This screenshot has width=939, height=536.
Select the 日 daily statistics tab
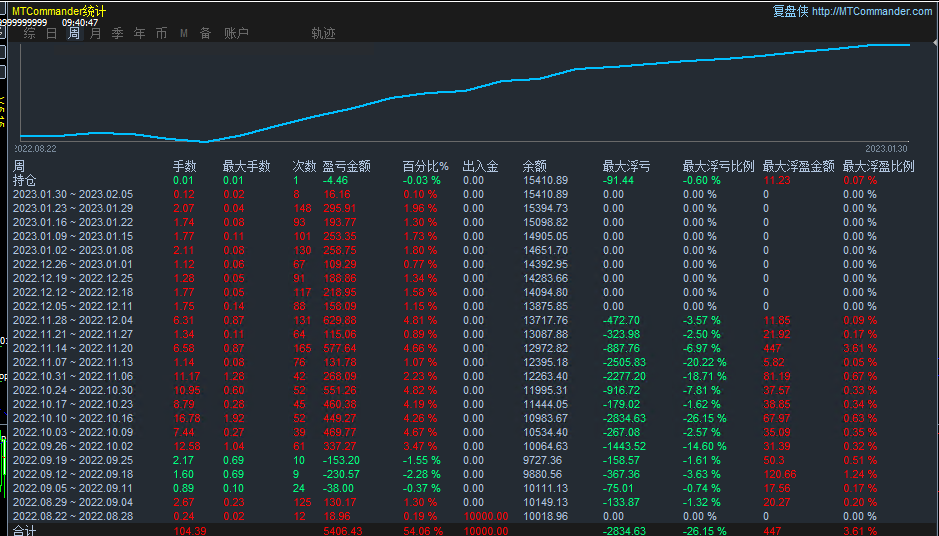click(x=52, y=33)
